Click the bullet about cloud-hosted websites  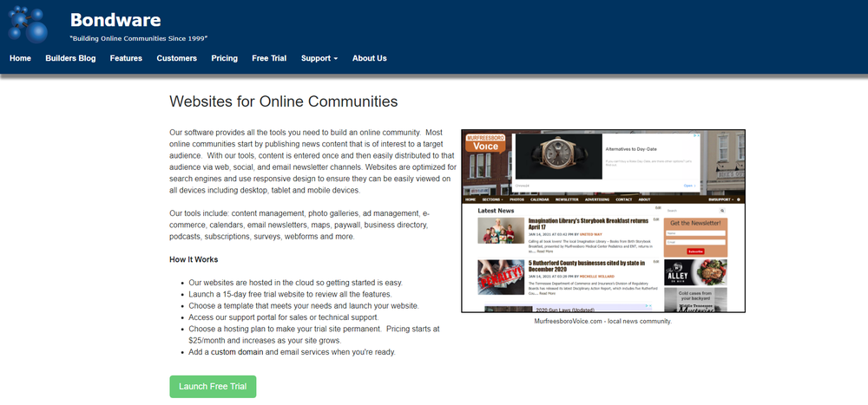(296, 282)
